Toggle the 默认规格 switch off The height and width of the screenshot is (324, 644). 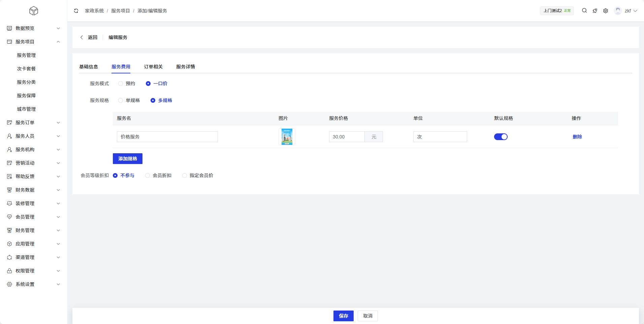click(x=501, y=137)
